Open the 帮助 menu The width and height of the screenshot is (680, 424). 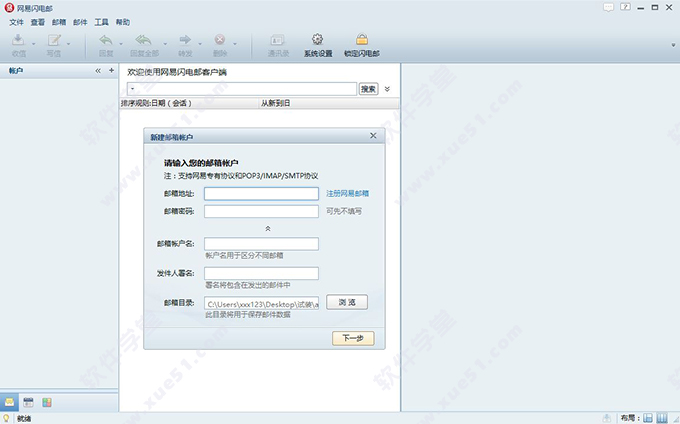tap(123, 22)
